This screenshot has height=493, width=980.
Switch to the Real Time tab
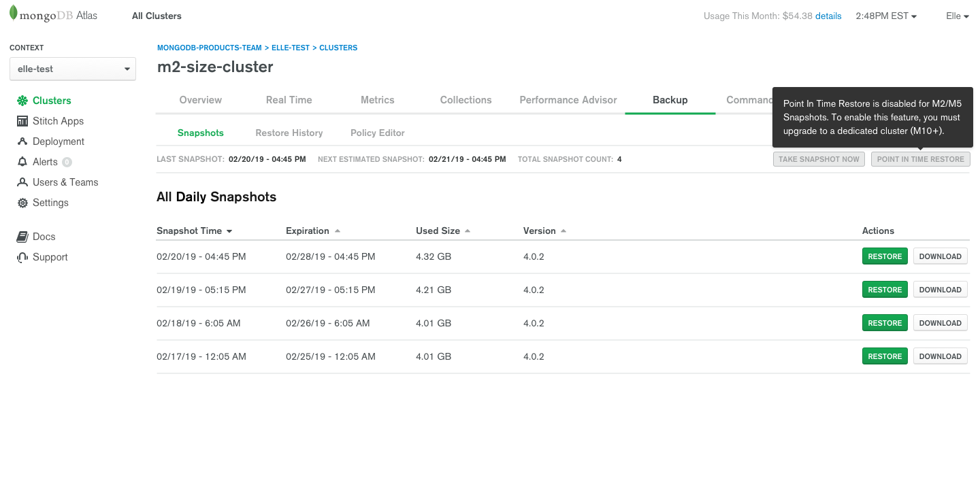pyautogui.click(x=289, y=100)
